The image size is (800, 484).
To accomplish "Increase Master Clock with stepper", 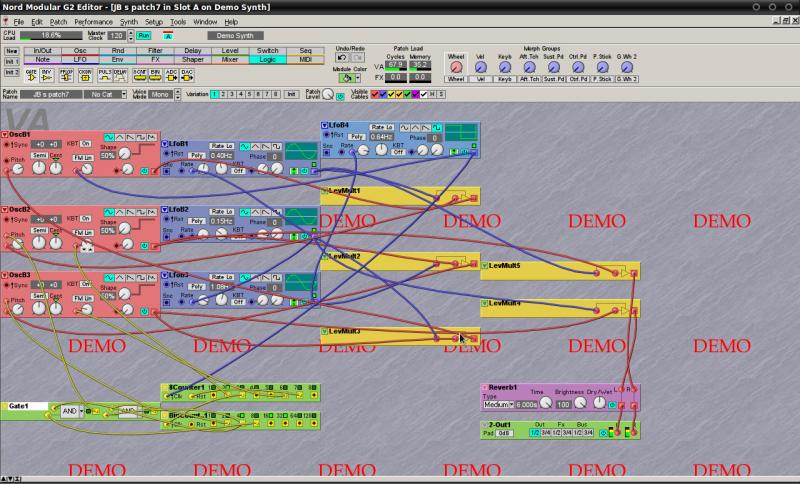I will point(131,33).
